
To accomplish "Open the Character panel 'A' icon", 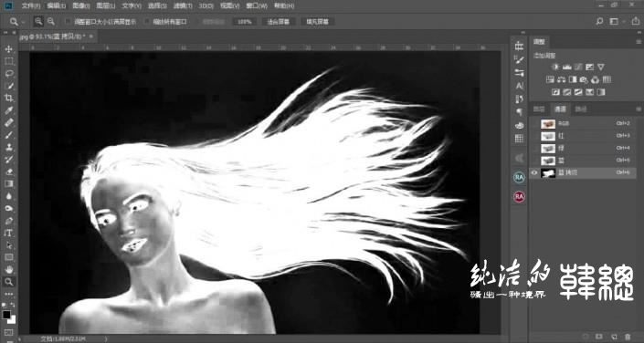I will pyautogui.click(x=520, y=86).
